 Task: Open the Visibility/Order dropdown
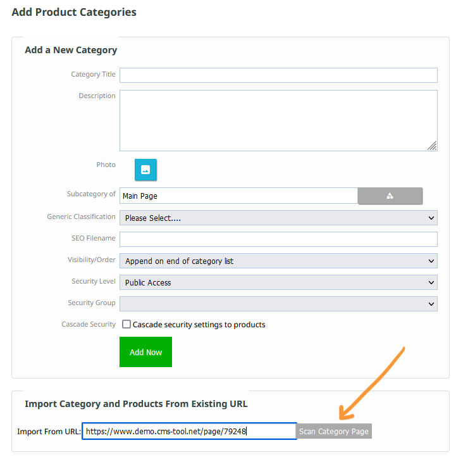[278, 261]
